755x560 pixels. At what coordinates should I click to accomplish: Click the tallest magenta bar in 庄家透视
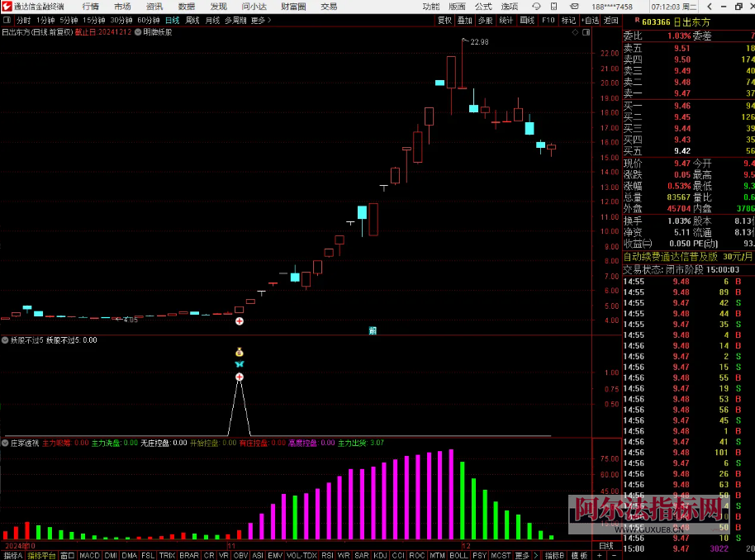coord(451,494)
